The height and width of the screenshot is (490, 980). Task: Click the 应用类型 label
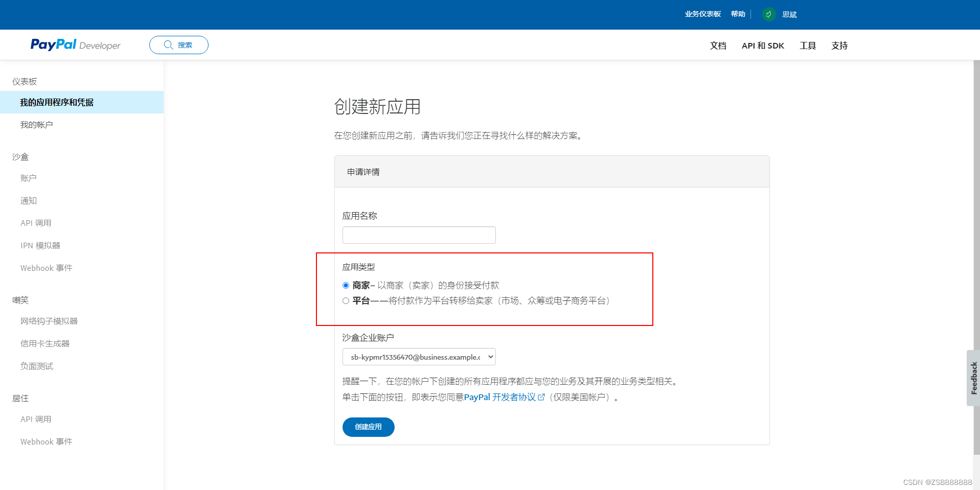pyautogui.click(x=358, y=267)
